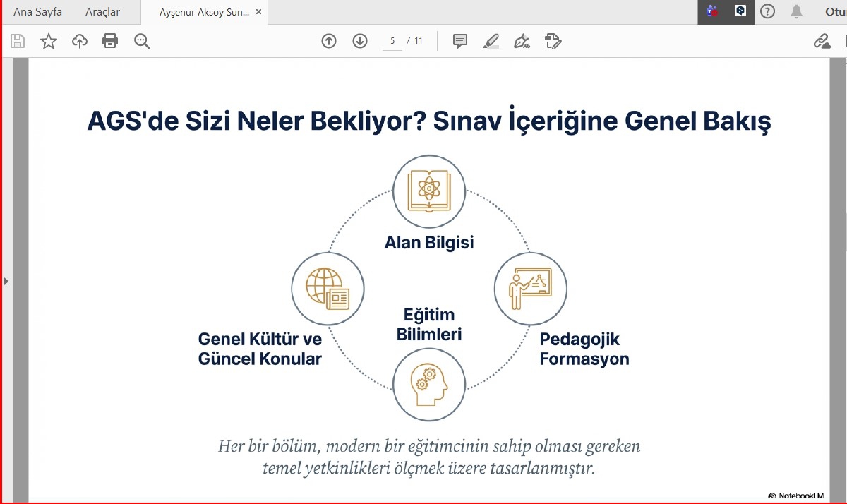Expand the left navigation pane arrow
The height and width of the screenshot is (504, 847).
(x=6, y=281)
